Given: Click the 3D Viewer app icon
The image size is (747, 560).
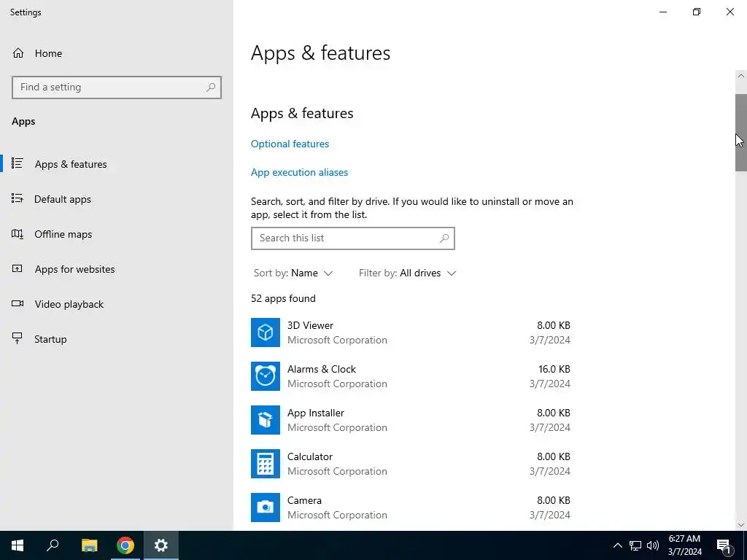Looking at the screenshot, I should coord(266,332).
